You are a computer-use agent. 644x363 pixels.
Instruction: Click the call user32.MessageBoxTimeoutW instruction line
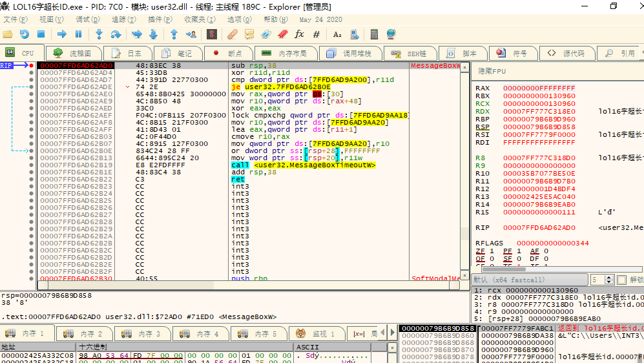[304, 165]
